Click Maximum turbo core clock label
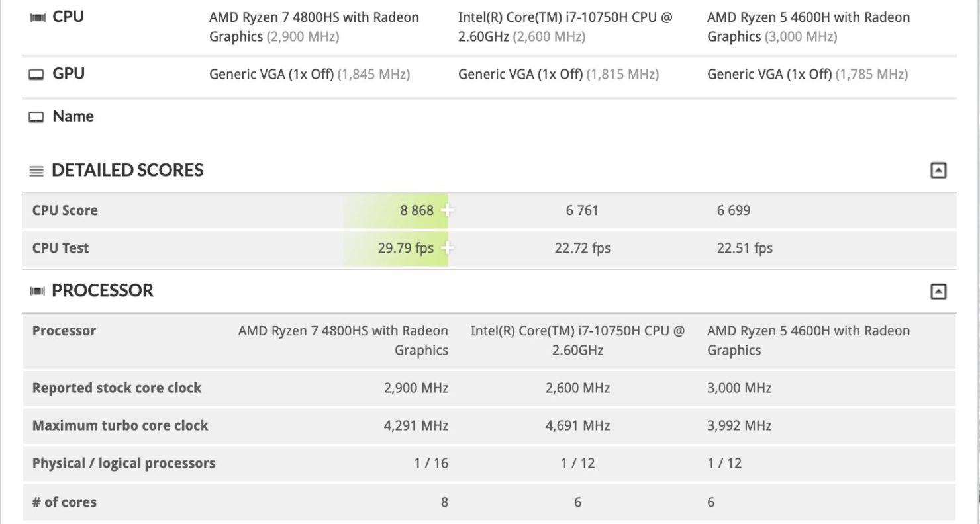This screenshot has width=980, height=524. point(120,425)
